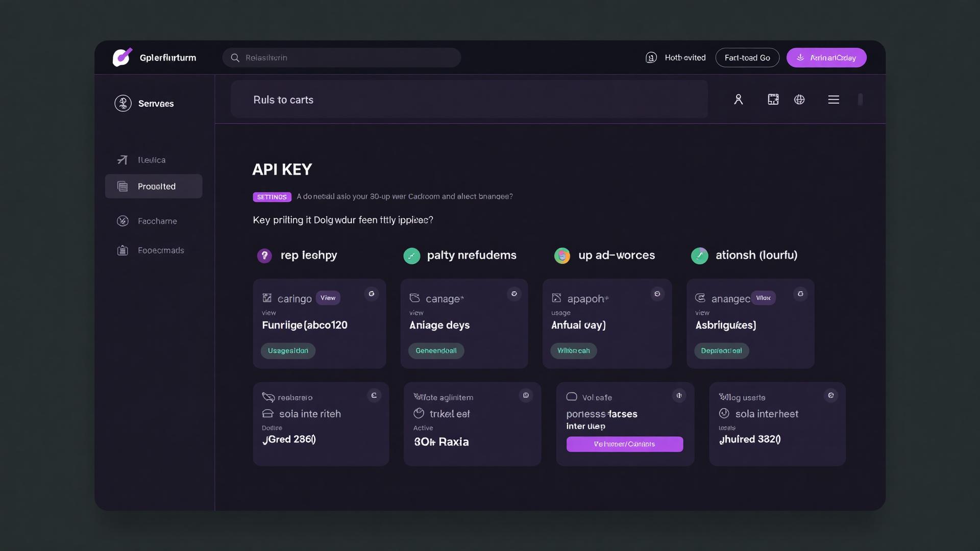Open the Hoth evited account dropdown
The height and width of the screenshot is (551, 980).
point(675,58)
